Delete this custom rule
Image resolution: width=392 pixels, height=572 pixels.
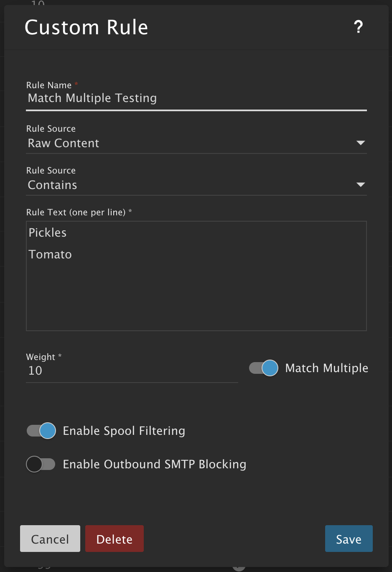[115, 539]
